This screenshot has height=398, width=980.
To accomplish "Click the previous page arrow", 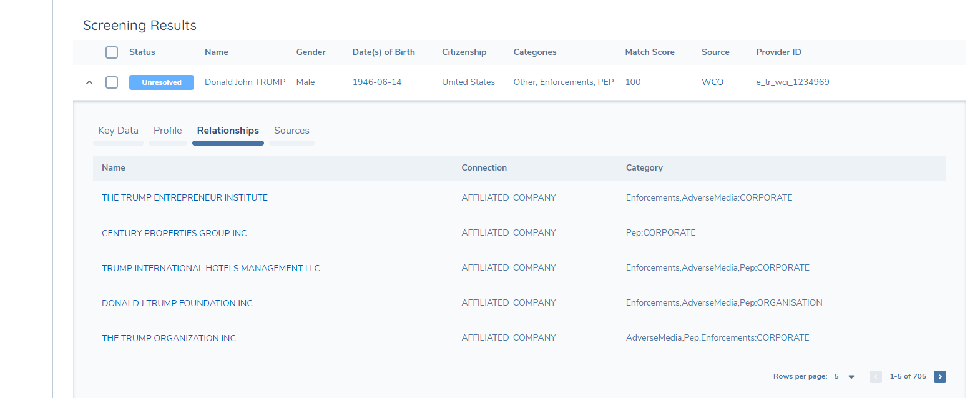I will (875, 377).
